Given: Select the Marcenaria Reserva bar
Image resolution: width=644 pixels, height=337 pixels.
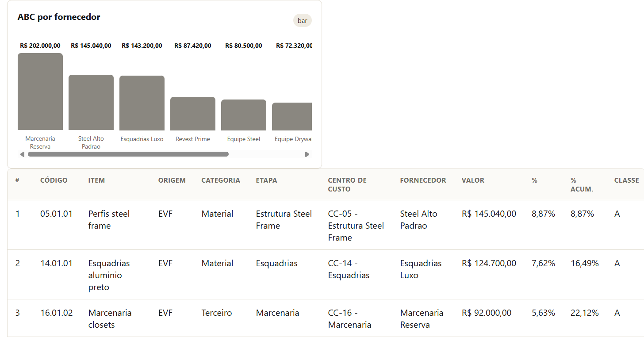Looking at the screenshot, I should (40, 92).
